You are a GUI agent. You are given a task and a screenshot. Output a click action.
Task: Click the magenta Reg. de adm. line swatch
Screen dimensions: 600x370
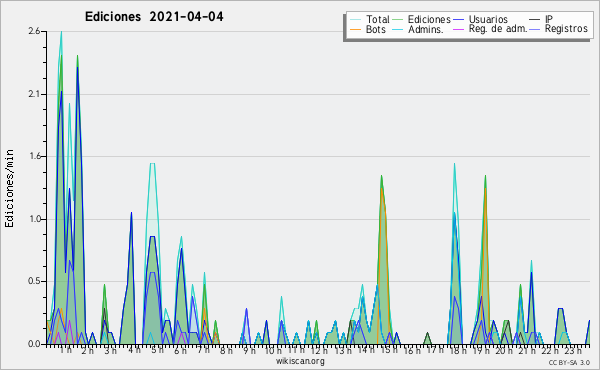tap(458, 29)
